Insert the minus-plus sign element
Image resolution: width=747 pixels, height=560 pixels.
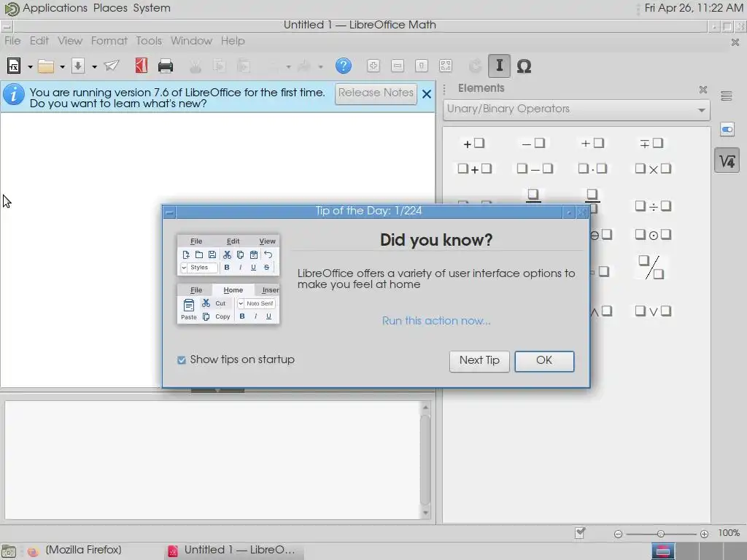tap(651, 144)
